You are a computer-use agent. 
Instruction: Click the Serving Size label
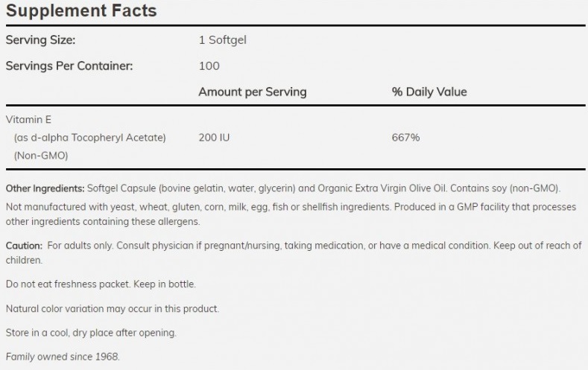[40, 40]
